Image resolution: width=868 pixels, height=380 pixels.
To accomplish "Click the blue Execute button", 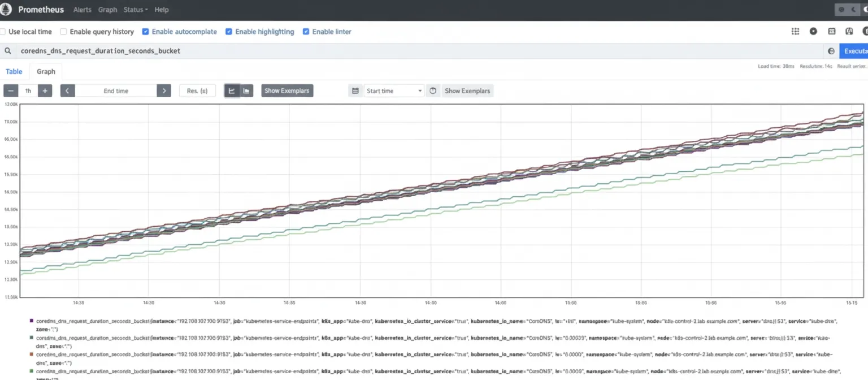I will click(854, 51).
